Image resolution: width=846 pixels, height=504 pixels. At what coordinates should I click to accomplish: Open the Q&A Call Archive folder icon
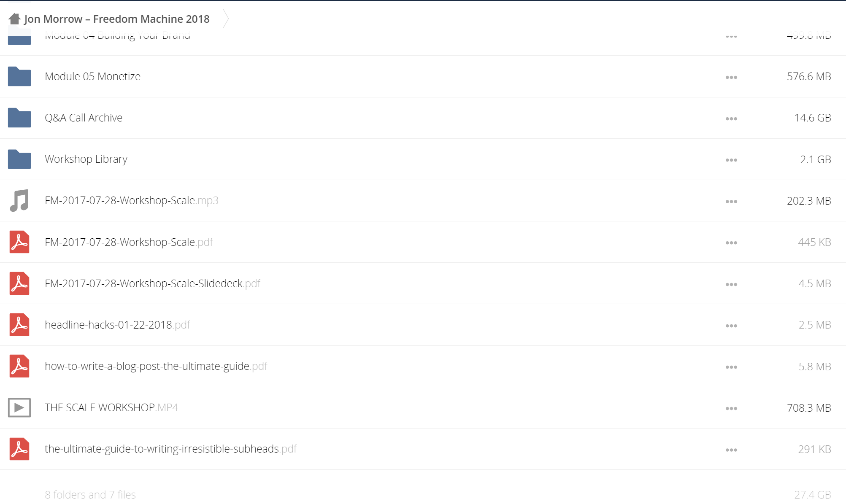pyautogui.click(x=19, y=118)
